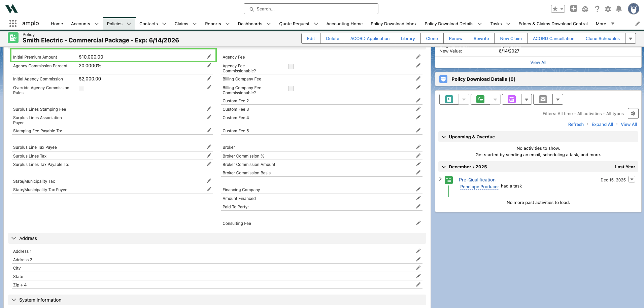Click View All in policy history
This screenshot has width=644, height=308.
point(538,62)
